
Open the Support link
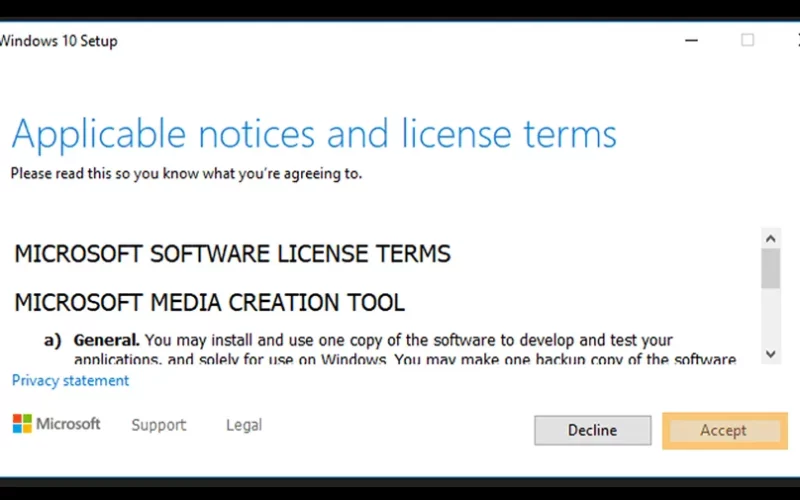(x=159, y=424)
